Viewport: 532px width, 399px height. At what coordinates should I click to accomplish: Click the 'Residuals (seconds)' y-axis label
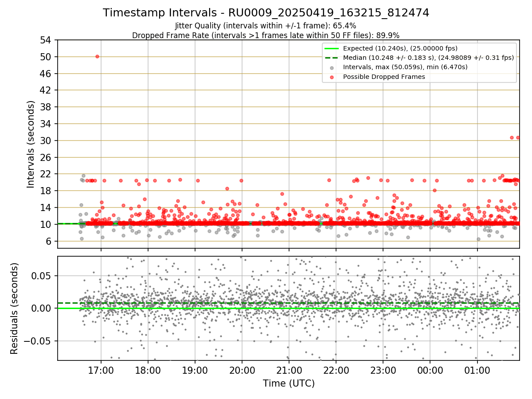coord(14,309)
